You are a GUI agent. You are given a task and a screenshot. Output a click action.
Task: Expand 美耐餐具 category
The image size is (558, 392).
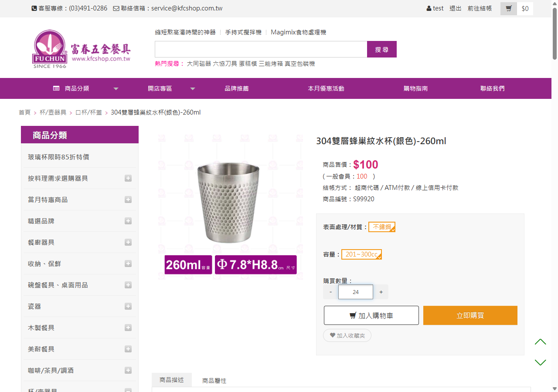click(128, 349)
